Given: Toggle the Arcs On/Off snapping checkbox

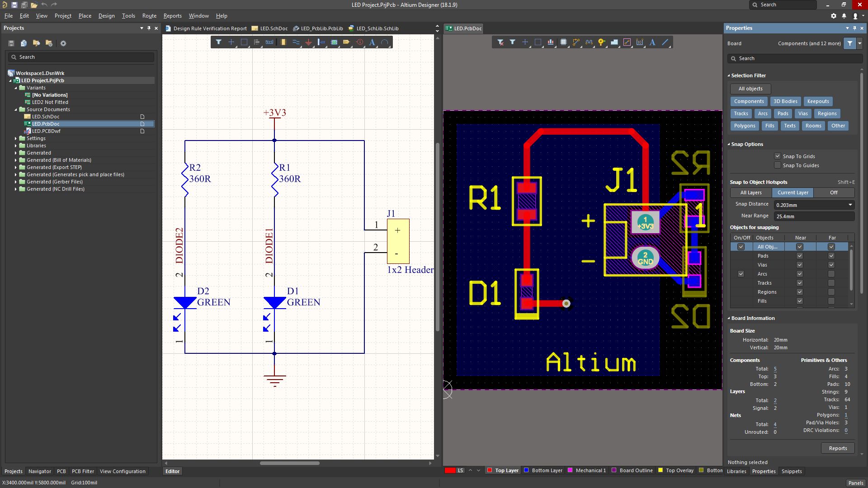Looking at the screenshot, I should pos(741,274).
